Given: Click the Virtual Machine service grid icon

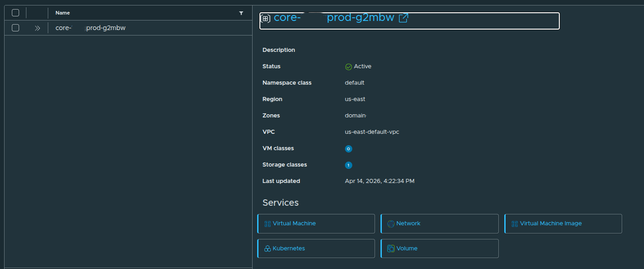Looking at the screenshot, I should pos(267,223).
